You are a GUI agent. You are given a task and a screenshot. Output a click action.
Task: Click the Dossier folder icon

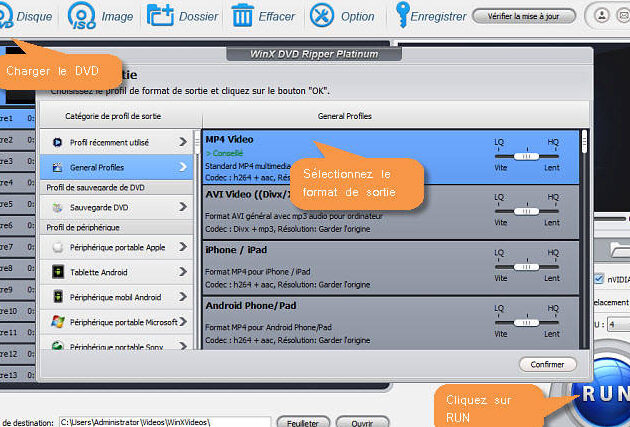tap(160, 15)
